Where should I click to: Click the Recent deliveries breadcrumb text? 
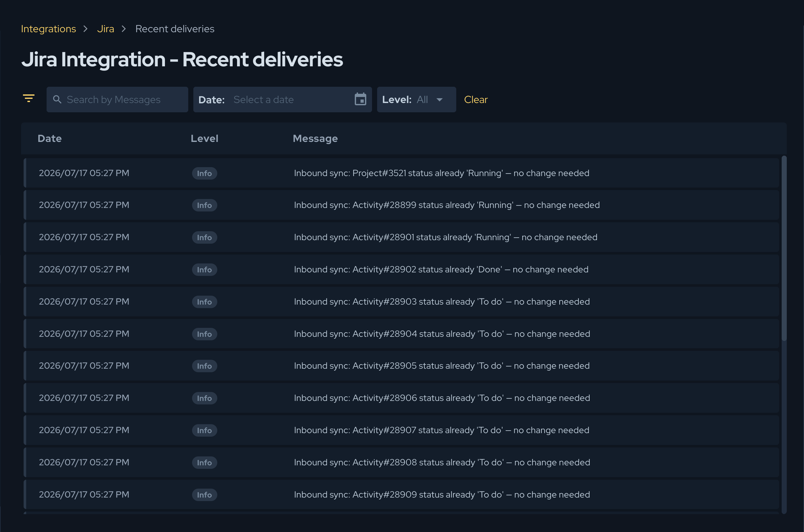click(x=175, y=29)
